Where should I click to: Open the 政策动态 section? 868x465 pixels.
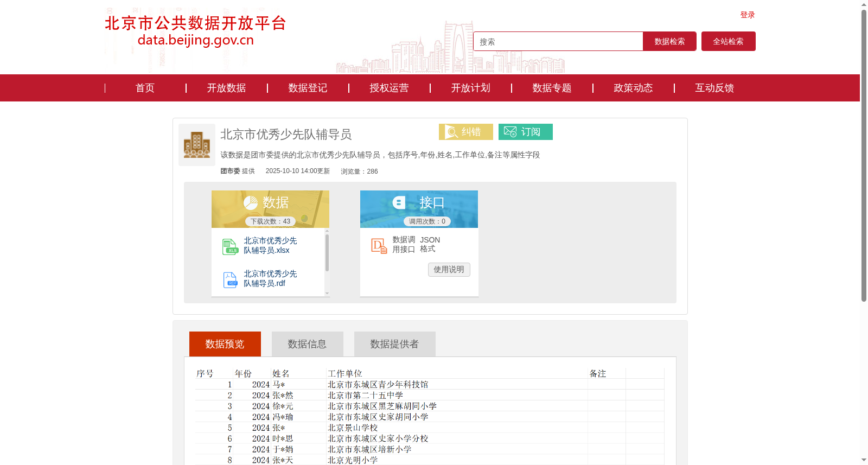tap(633, 88)
